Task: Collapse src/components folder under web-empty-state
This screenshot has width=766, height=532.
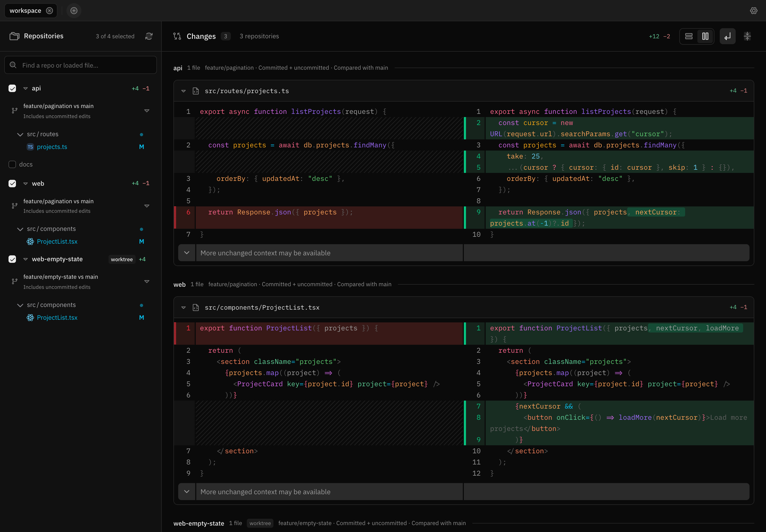Action: tap(20, 305)
